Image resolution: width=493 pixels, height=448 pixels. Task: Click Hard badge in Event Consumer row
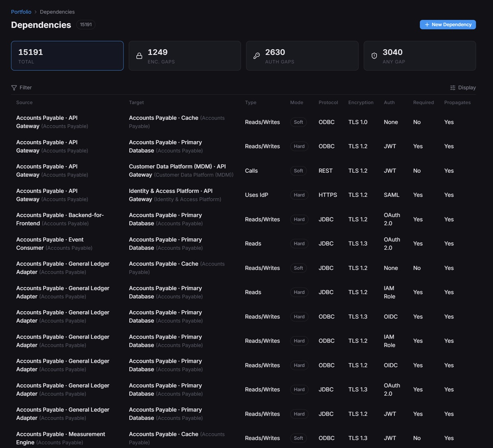click(299, 244)
